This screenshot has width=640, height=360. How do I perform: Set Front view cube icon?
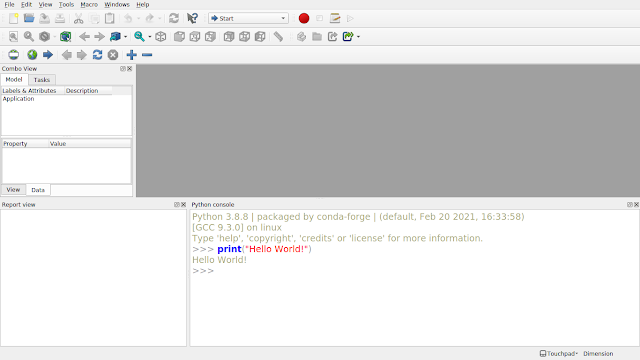179,37
